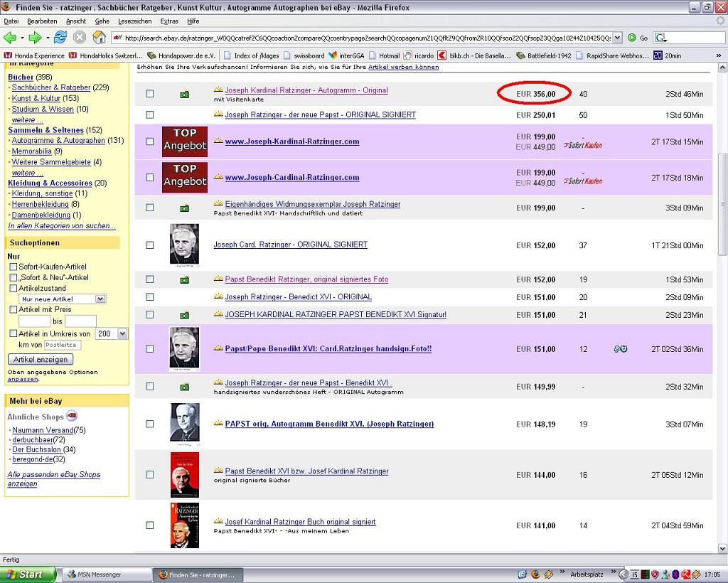Click the green Go button icon

(632, 38)
